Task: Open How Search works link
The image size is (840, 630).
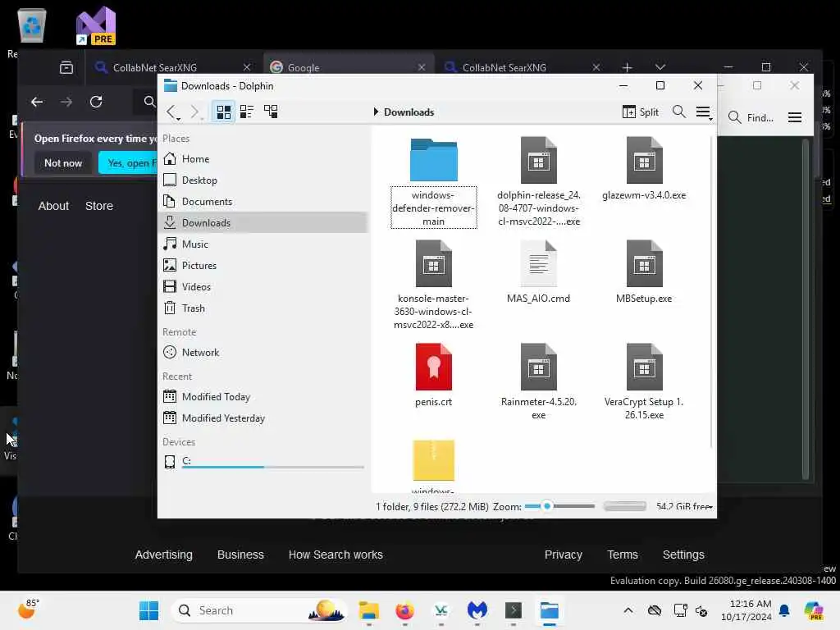Action: pos(336,555)
